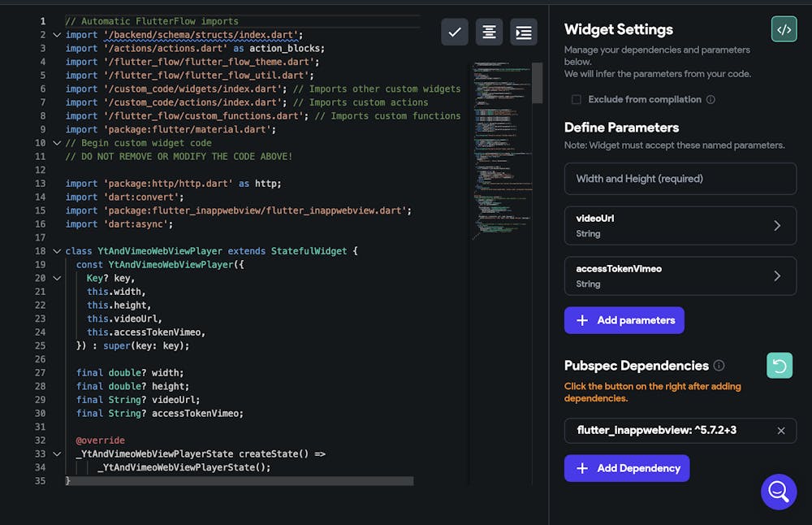
Task: Collapse the imports fold on line 2
Action: point(56,34)
